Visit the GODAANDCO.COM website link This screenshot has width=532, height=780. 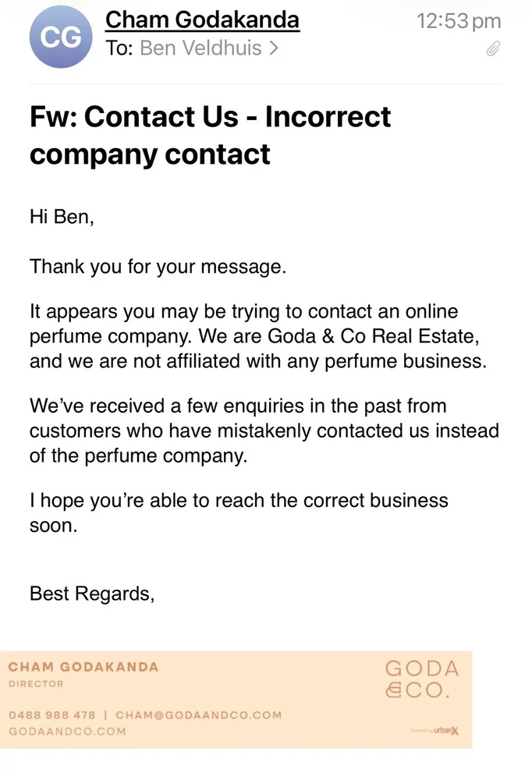pos(67,732)
